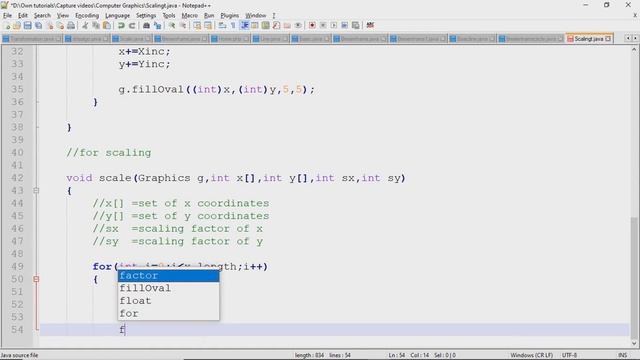Zoom out using toolbar icon
Screen dimensions: 640x360
pyautogui.click(x=183, y=25)
